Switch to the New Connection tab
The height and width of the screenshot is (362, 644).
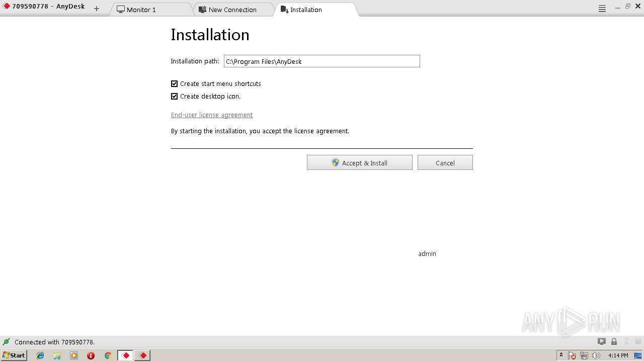coord(233,9)
